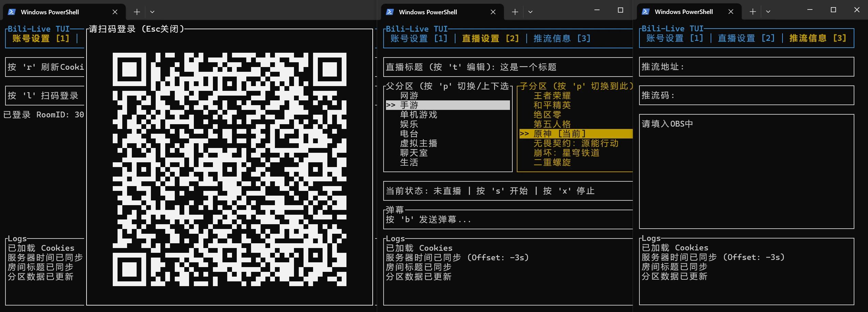Close the middle window's PowerShell tab
Viewport: 868px width, 312px height.
(x=493, y=12)
